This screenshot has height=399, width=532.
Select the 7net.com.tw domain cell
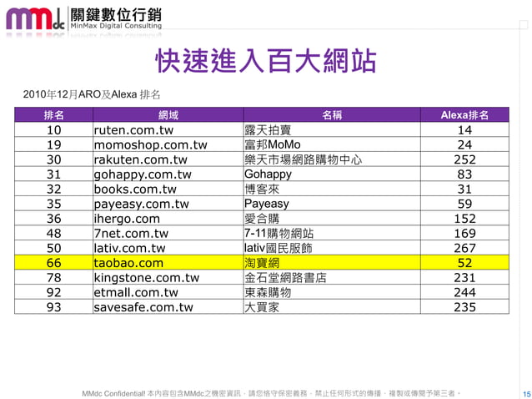pyautogui.click(x=168, y=233)
